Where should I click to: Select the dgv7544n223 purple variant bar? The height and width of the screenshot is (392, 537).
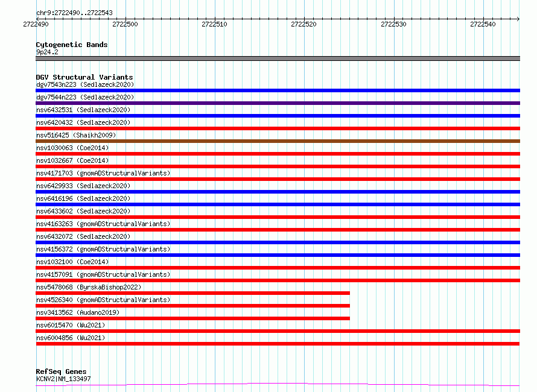[x=278, y=103]
